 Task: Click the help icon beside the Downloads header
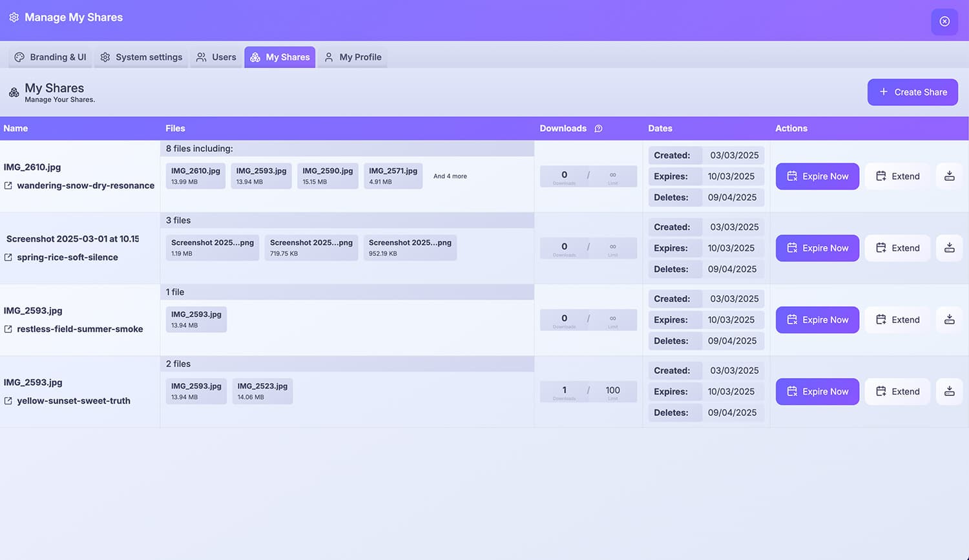(x=598, y=129)
